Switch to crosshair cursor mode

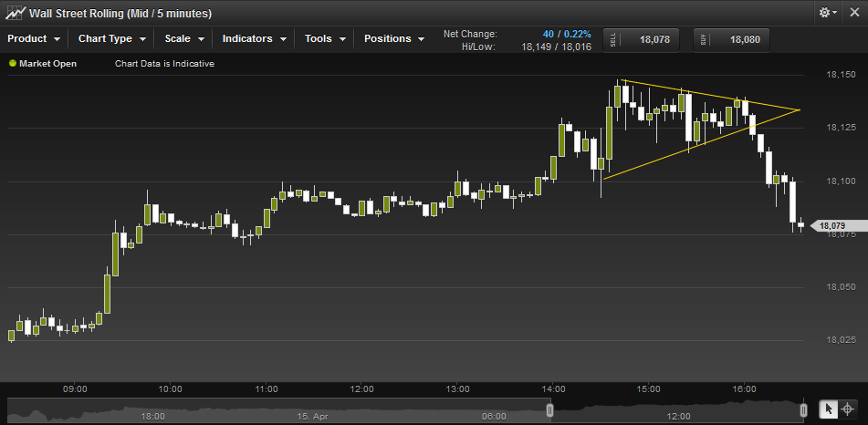click(x=848, y=409)
